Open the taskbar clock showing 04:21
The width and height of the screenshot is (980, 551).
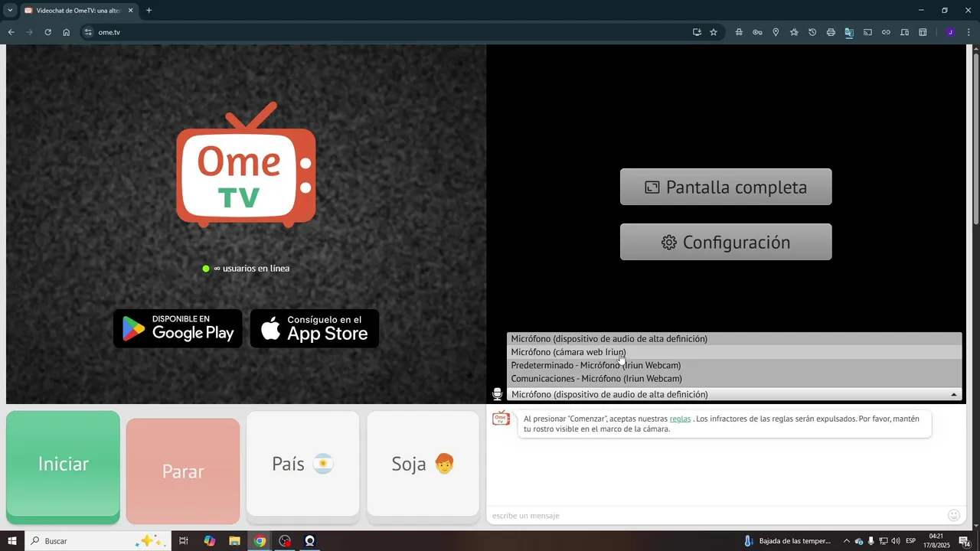click(936, 541)
